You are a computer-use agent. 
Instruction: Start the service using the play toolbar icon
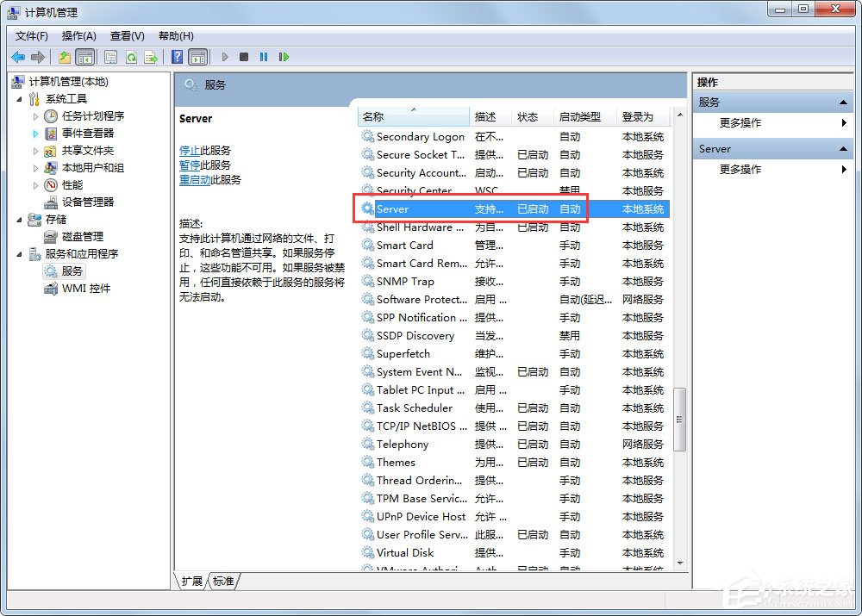(224, 57)
